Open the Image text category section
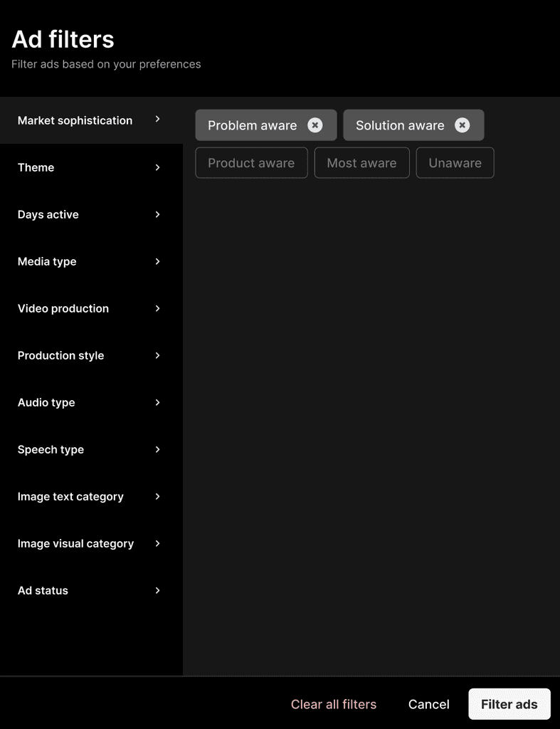Viewport: 560px width, 729px height. tap(91, 496)
